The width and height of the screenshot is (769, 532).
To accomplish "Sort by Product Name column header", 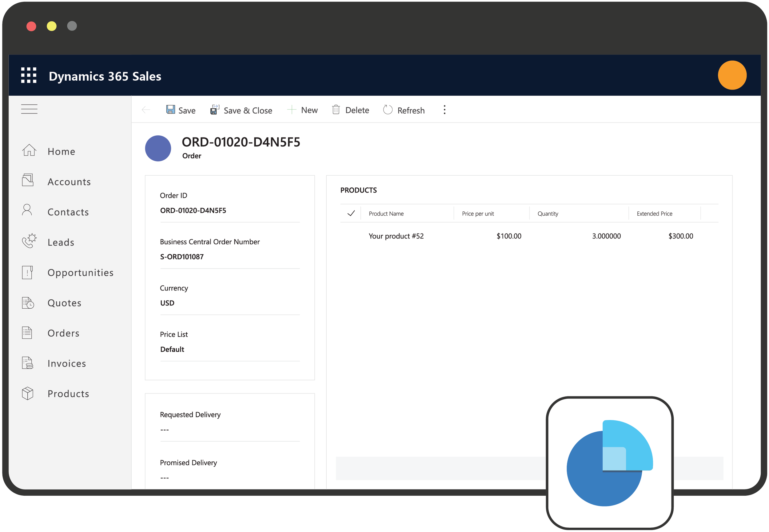I will point(386,214).
